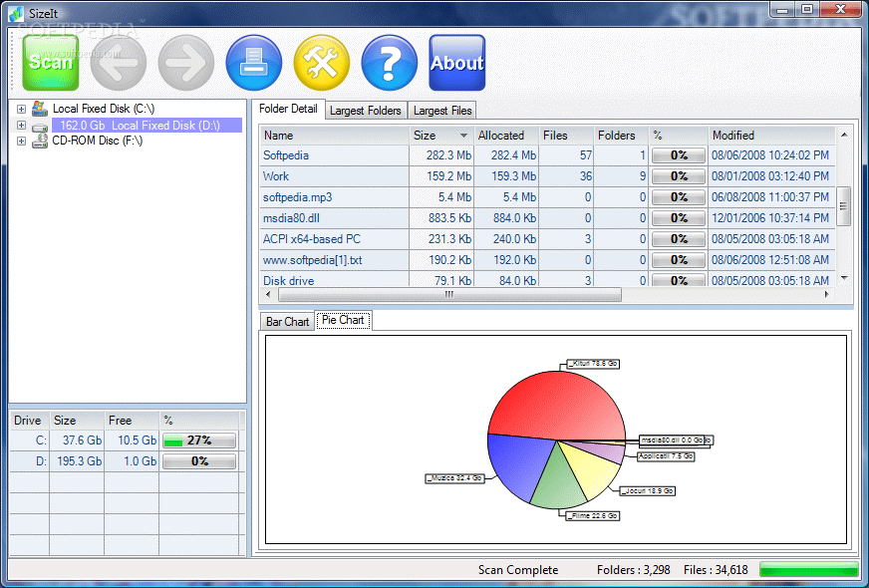869x588 pixels.
Task: Click the _Filme 22.6 Gb chart label
Action: [593, 516]
